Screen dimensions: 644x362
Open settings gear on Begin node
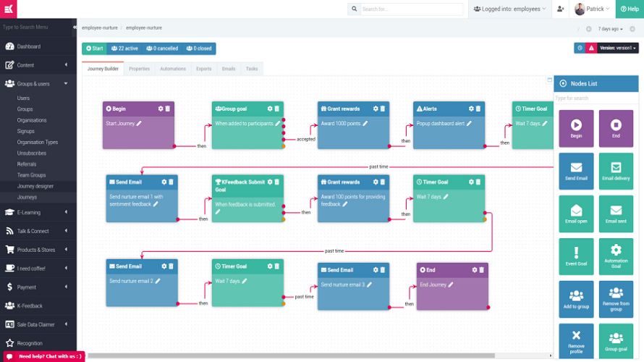click(x=161, y=109)
